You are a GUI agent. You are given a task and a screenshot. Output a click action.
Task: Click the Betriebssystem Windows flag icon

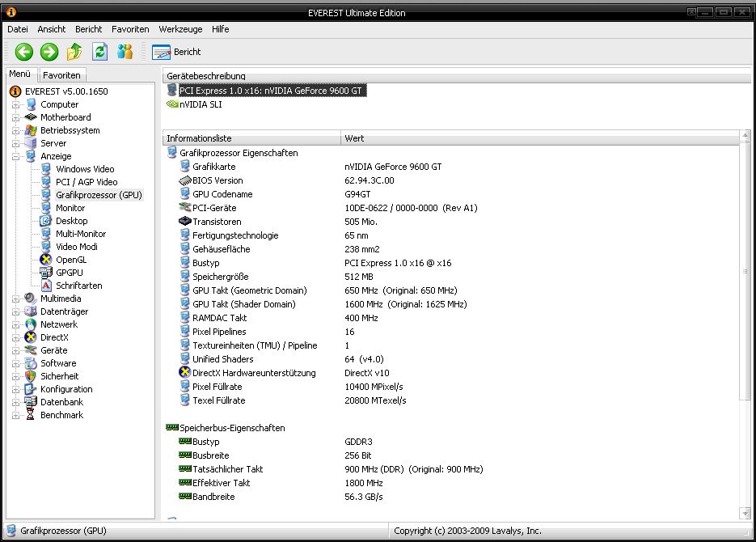pos(31,130)
